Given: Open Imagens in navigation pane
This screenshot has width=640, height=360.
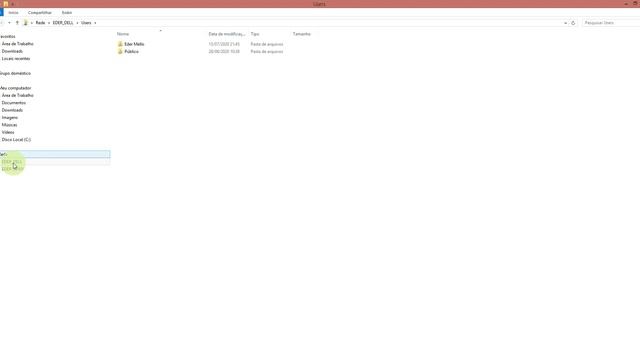Looking at the screenshot, I should click(x=10, y=117).
